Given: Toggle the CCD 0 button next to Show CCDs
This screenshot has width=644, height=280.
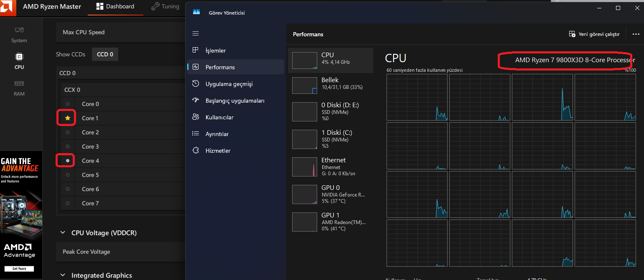Looking at the screenshot, I should point(105,54).
